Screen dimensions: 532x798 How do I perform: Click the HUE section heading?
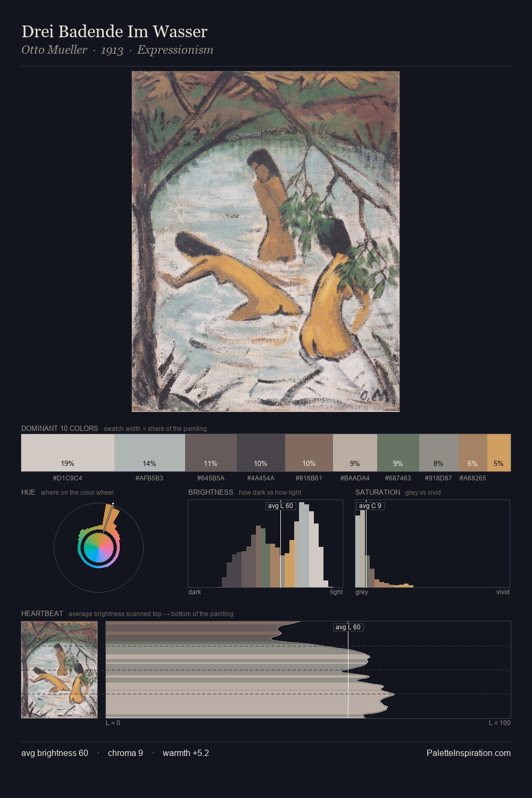(28, 492)
